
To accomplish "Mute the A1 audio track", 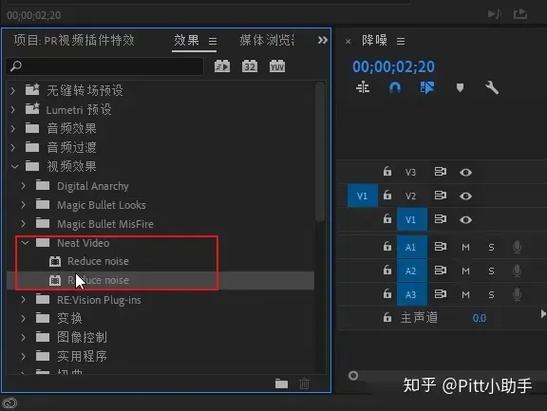I will [x=465, y=247].
